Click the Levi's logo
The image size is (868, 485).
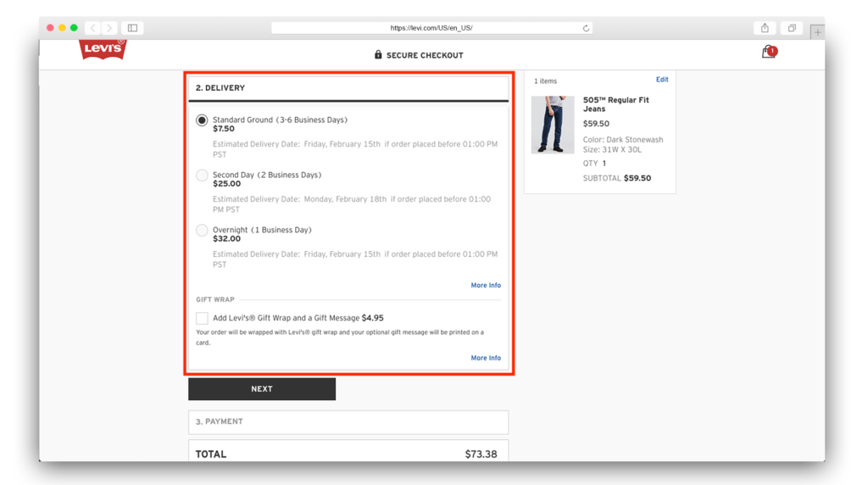pos(103,49)
